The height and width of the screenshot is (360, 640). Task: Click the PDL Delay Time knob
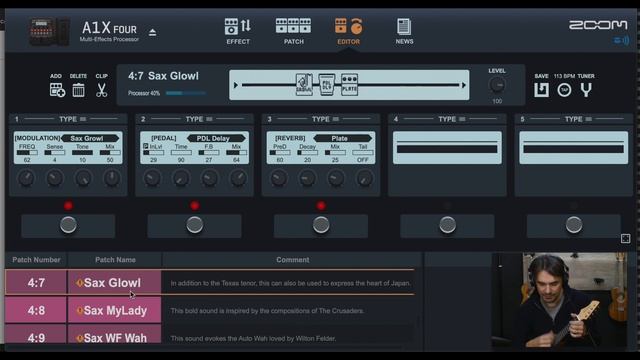181,178
